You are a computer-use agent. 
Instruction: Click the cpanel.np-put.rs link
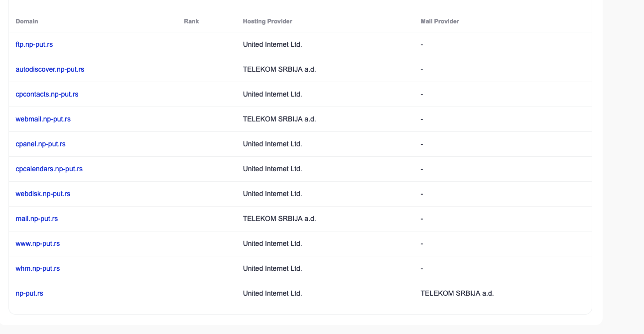41,144
